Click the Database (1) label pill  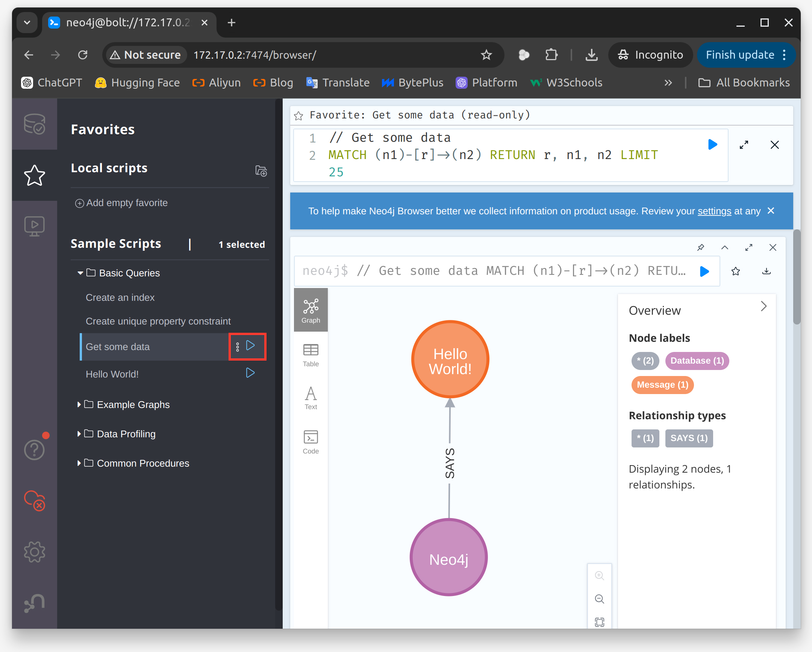click(697, 361)
